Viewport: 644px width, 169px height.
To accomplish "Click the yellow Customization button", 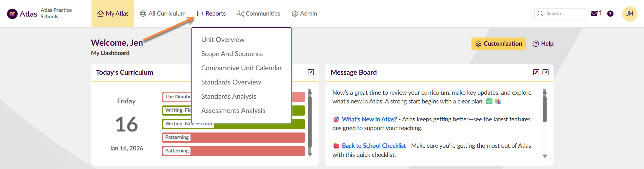I will 498,44.
